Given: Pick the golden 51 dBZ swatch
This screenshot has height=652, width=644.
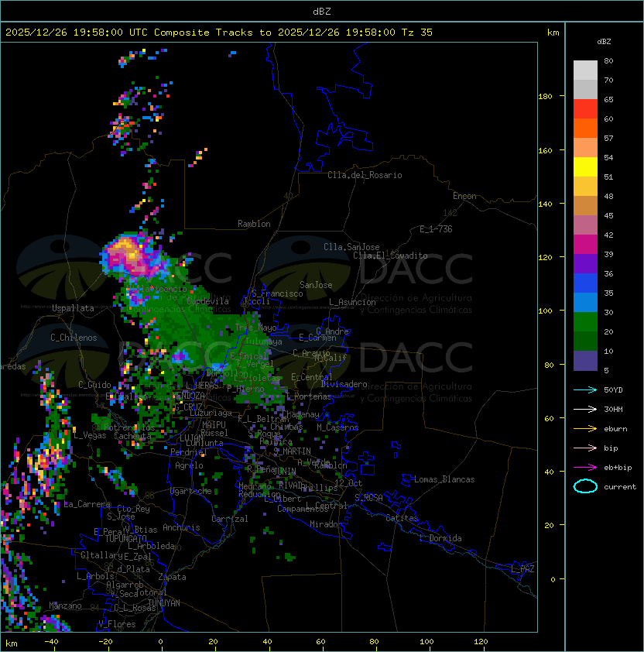Looking at the screenshot, I should coord(585,187).
